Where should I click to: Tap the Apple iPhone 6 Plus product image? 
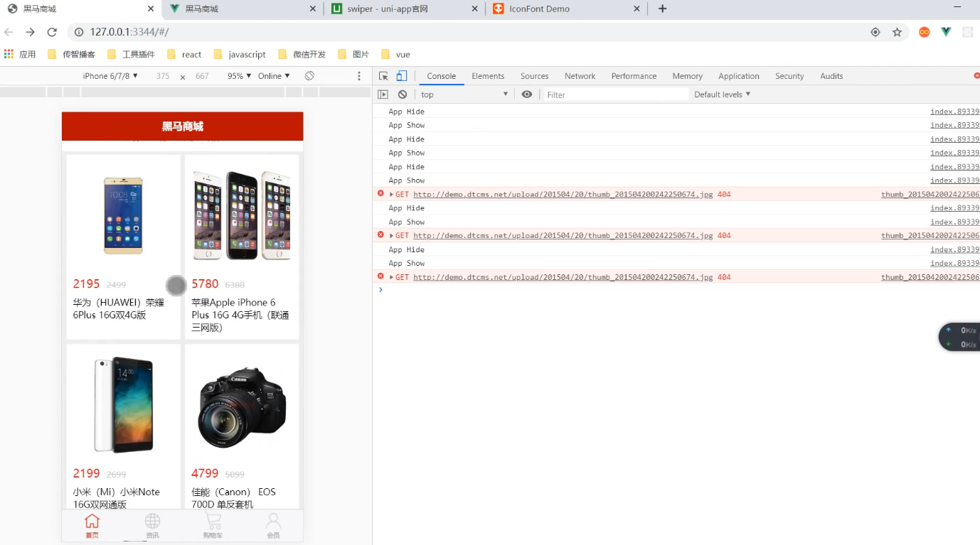click(242, 215)
